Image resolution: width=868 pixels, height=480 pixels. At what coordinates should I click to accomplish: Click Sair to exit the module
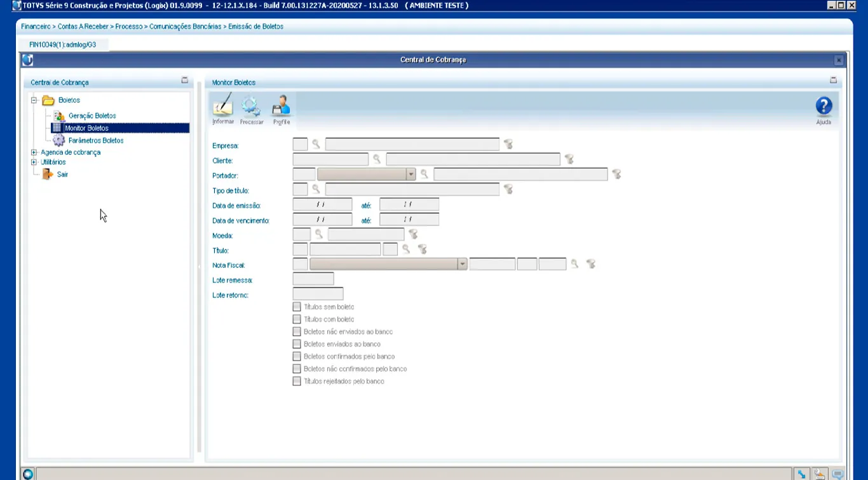62,175
